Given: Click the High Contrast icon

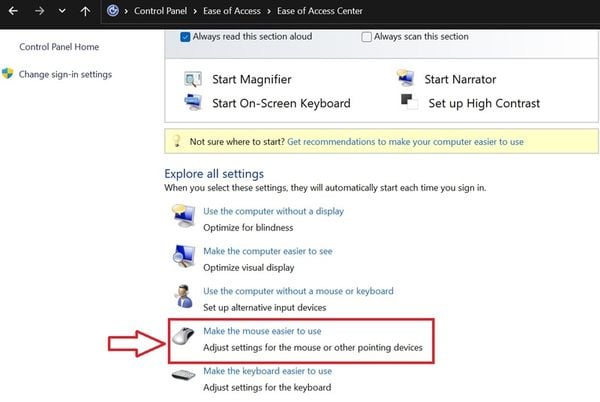Looking at the screenshot, I should [x=407, y=103].
